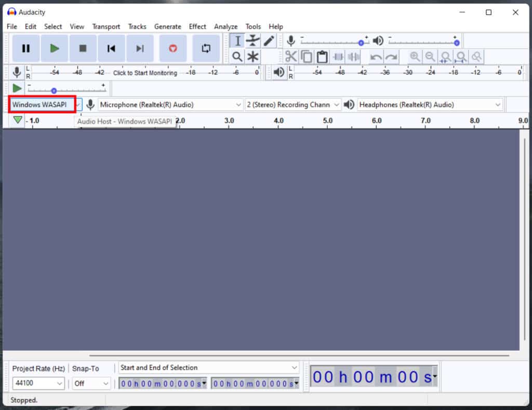
Task: Click the Cut scissors icon
Action: click(291, 57)
